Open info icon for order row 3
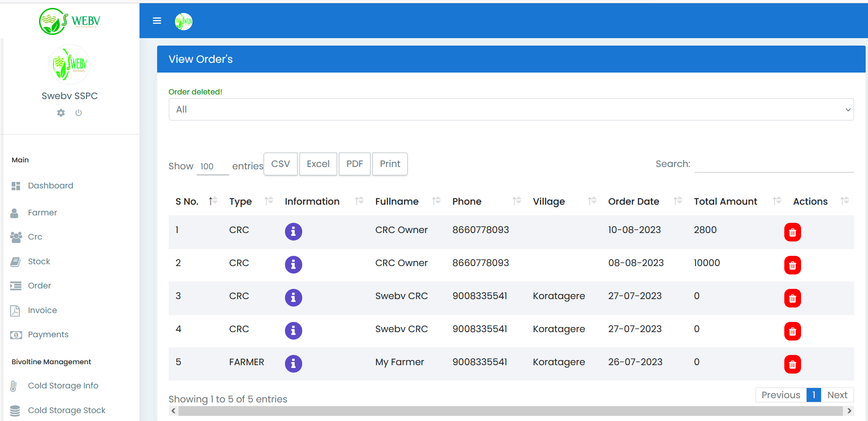868x421 pixels. click(x=293, y=297)
